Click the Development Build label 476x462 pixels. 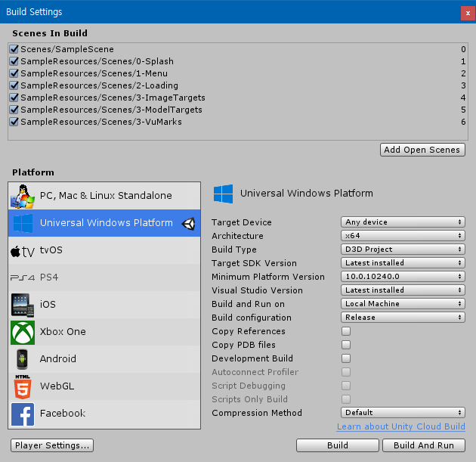pyautogui.click(x=252, y=358)
